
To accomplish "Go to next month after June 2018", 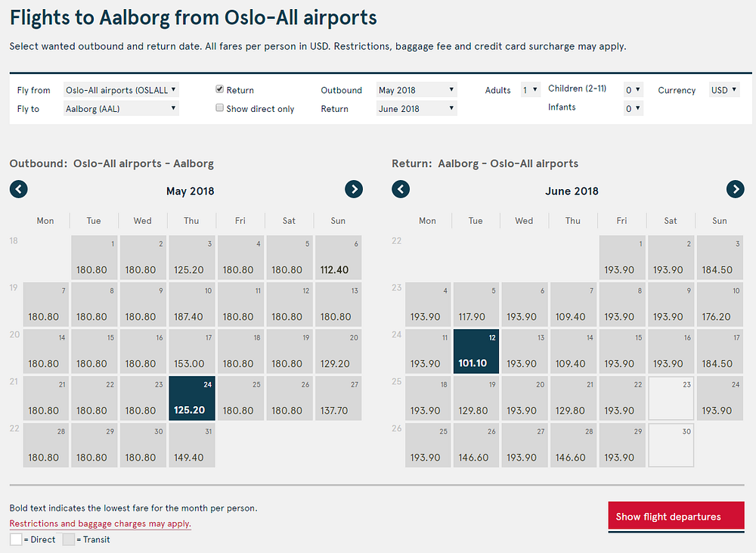I will tap(736, 189).
